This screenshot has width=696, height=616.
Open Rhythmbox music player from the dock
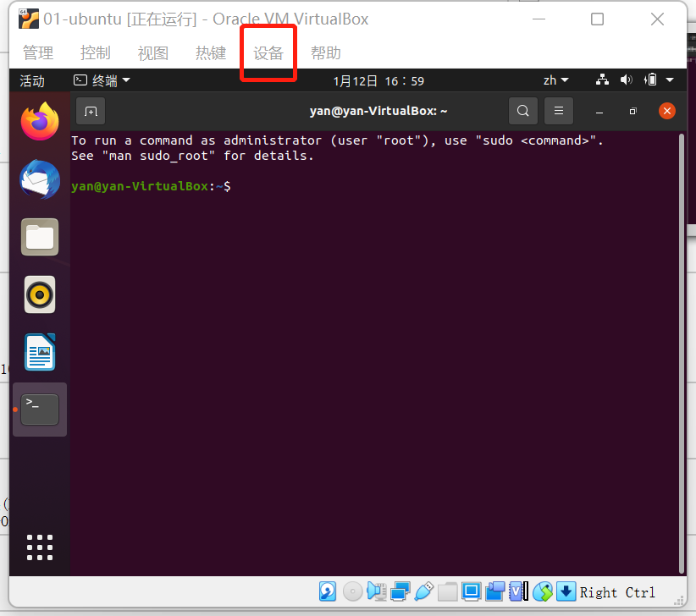[40, 294]
